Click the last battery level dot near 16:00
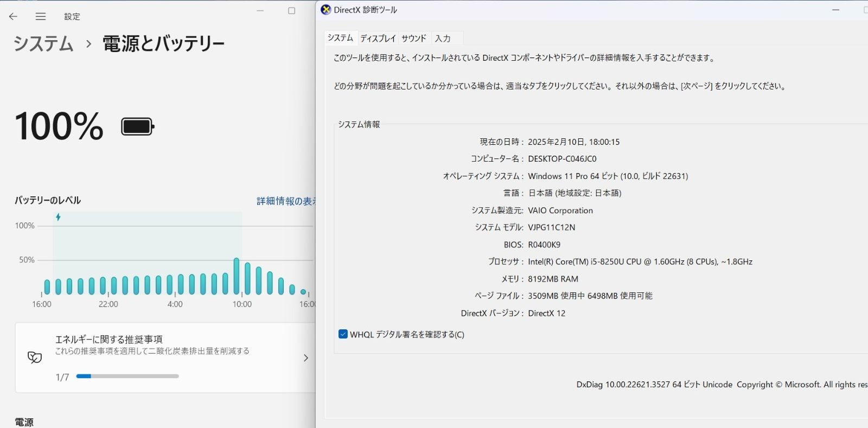The width and height of the screenshot is (868, 428). tap(303, 292)
